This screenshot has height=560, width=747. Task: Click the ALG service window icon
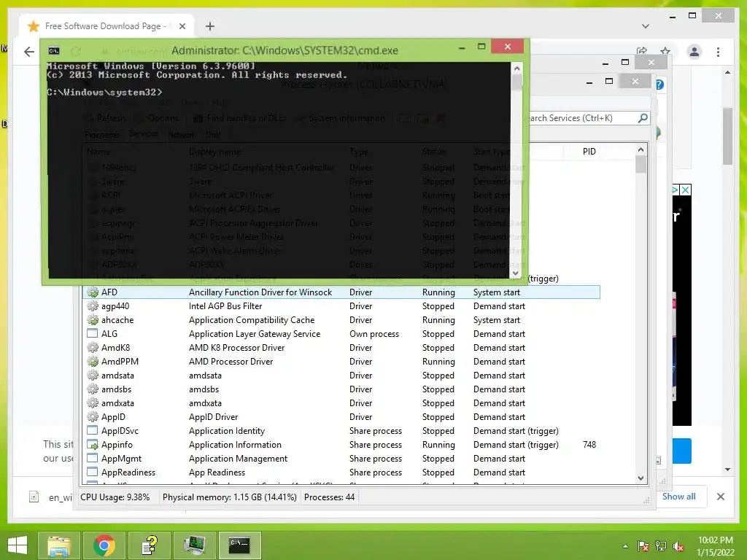pyautogui.click(x=93, y=333)
